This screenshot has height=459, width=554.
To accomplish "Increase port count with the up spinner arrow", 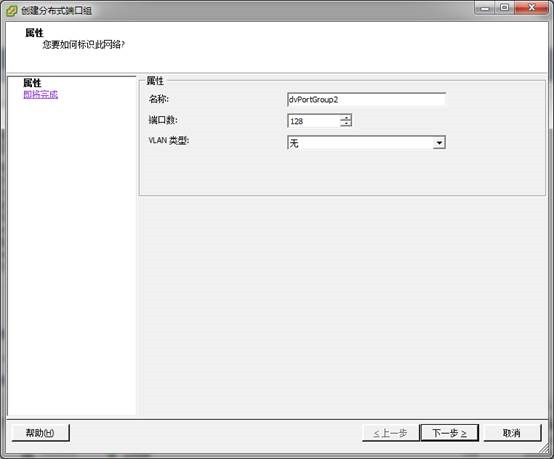I will tap(346, 118).
